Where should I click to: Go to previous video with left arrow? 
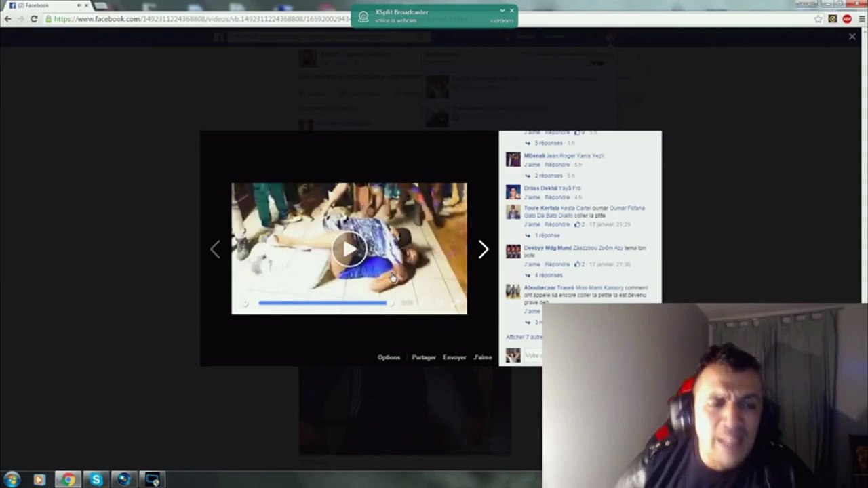pyautogui.click(x=215, y=249)
